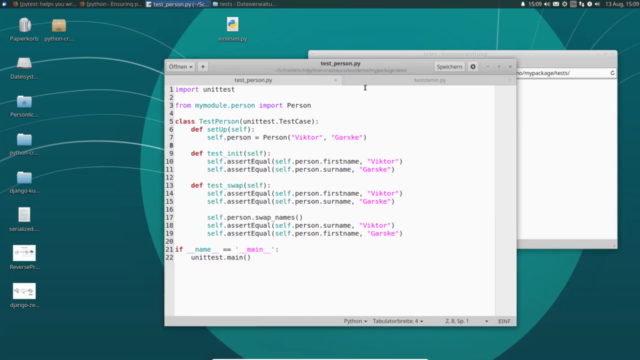
Task: Reload the file manager location bar
Action: (x=612, y=73)
